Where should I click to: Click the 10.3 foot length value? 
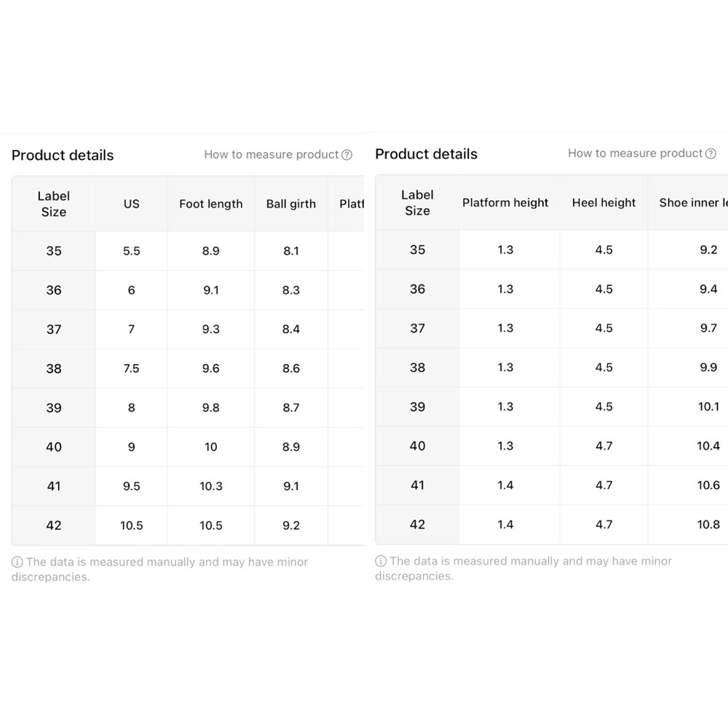pyautogui.click(x=210, y=486)
